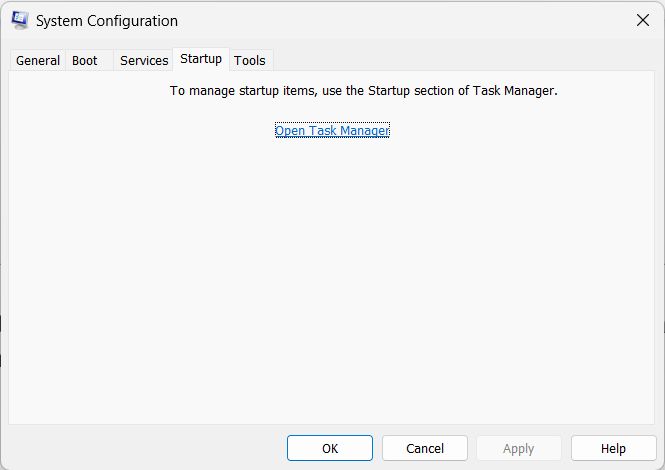This screenshot has width=665, height=470.
Task: Click the empty Startup panel area
Action: [332, 280]
